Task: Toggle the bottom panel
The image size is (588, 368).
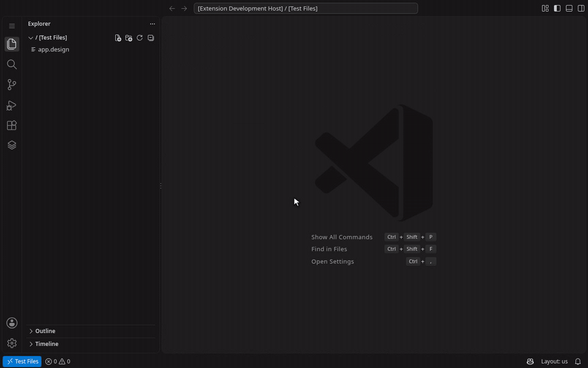Action: [x=569, y=8]
